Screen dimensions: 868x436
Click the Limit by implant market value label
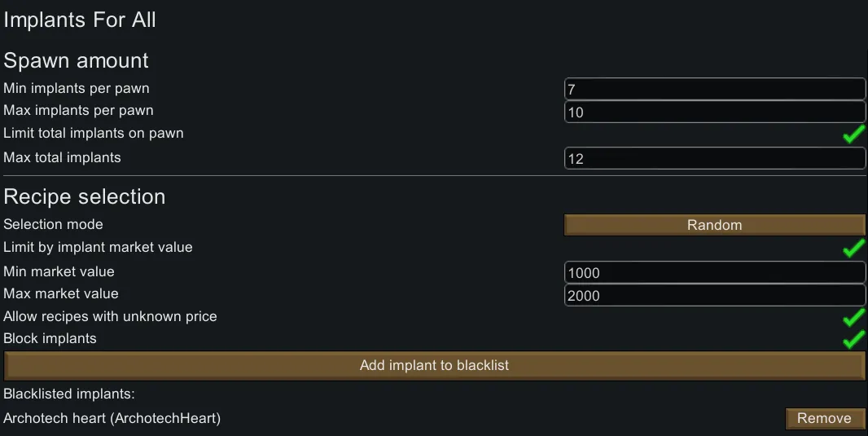point(98,247)
